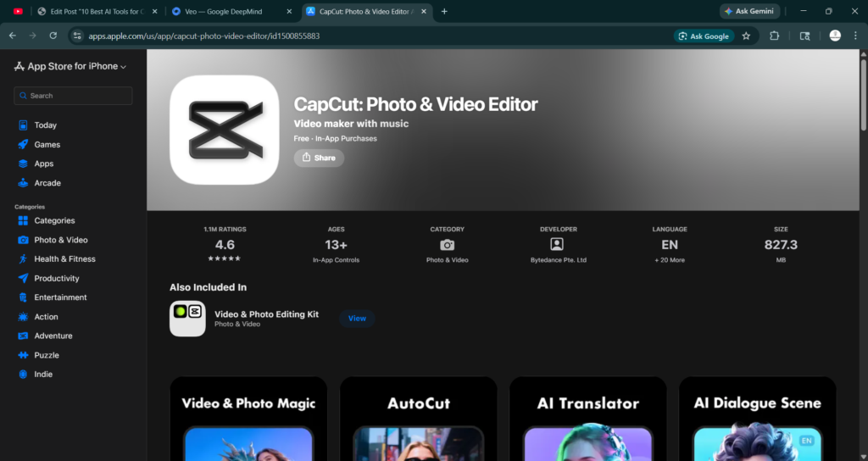Click the Ask Gemini button
This screenshot has width=868, height=461.
tap(750, 12)
